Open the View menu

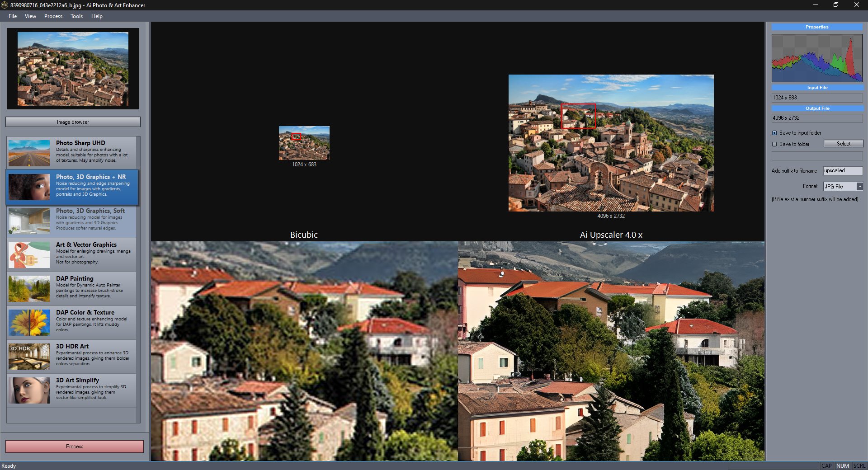coord(30,16)
